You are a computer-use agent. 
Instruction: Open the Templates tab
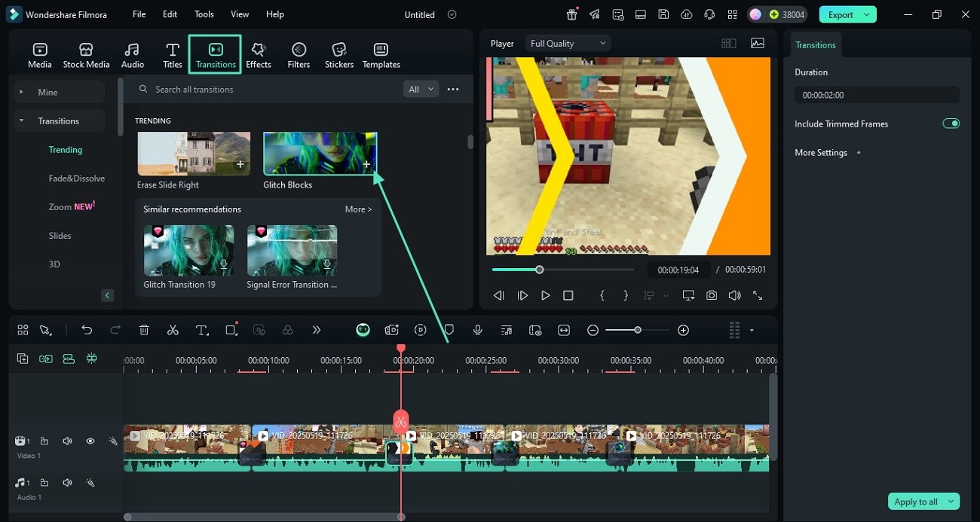point(381,55)
